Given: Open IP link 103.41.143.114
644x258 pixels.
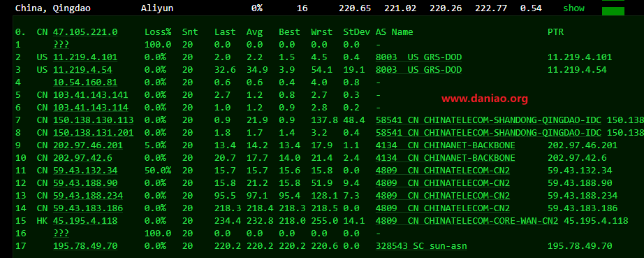Looking at the screenshot, I should [x=91, y=108].
